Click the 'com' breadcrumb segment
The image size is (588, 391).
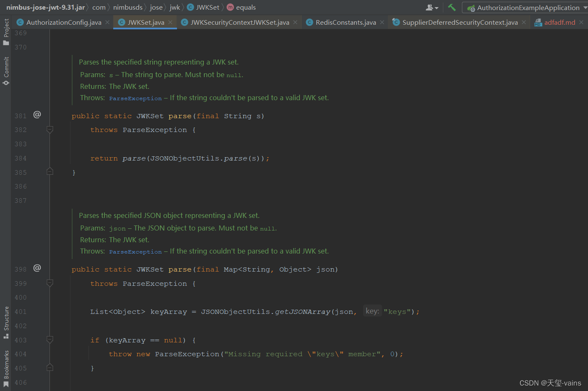click(x=99, y=8)
